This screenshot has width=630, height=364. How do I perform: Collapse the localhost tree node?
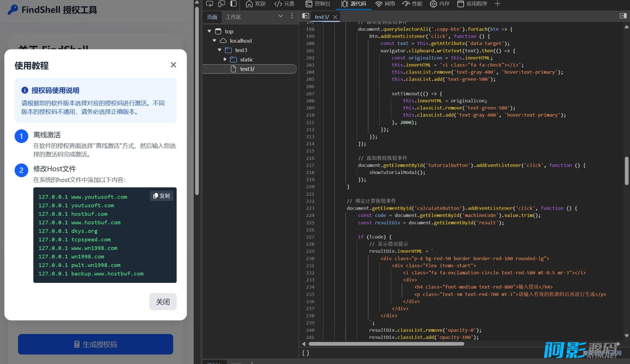[x=214, y=41]
